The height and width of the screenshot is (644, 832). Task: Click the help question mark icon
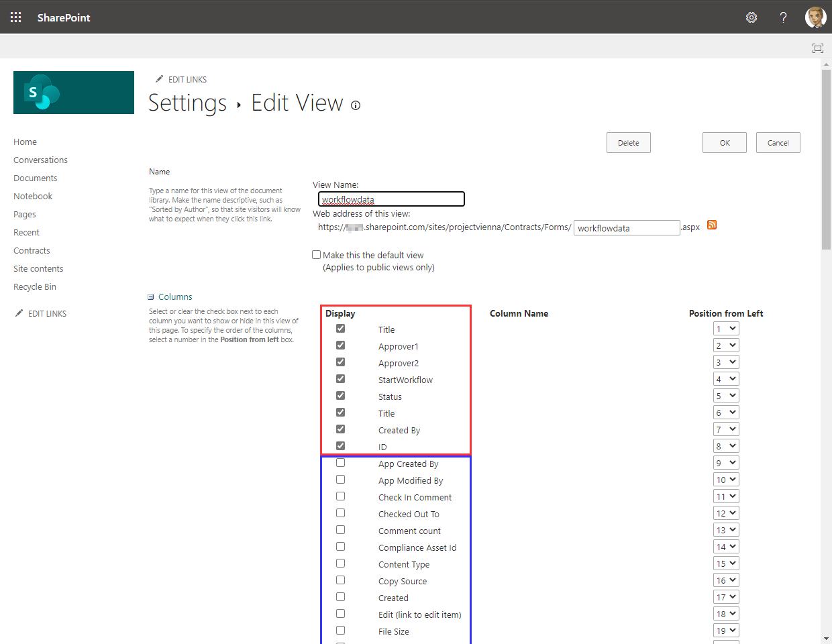pyautogui.click(x=783, y=17)
